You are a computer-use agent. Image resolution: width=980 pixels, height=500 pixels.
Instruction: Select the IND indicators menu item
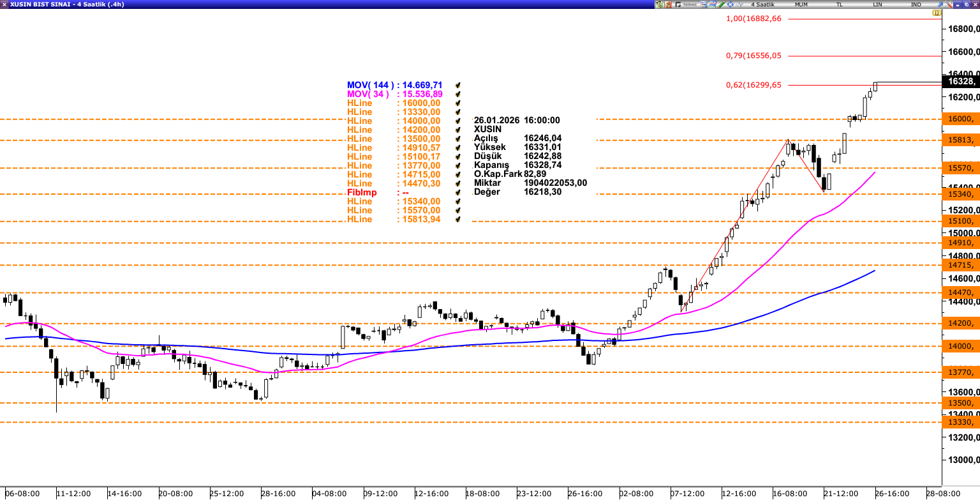tap(916, 4)
